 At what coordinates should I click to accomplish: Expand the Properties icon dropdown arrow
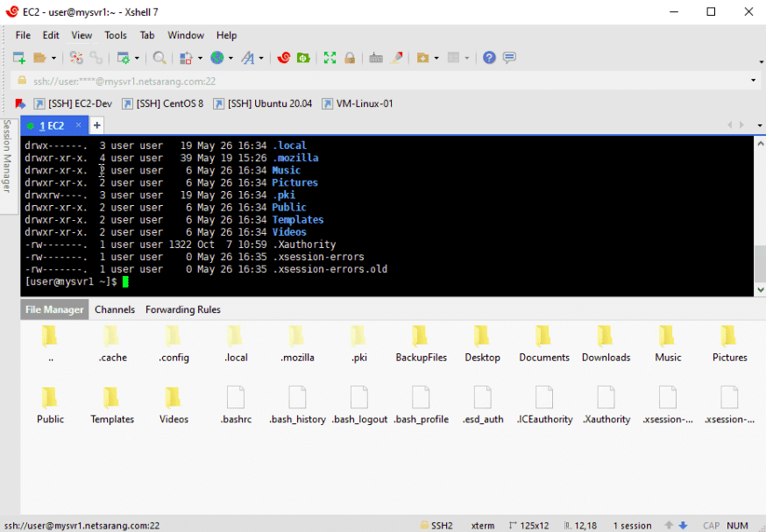pos(137,58)
